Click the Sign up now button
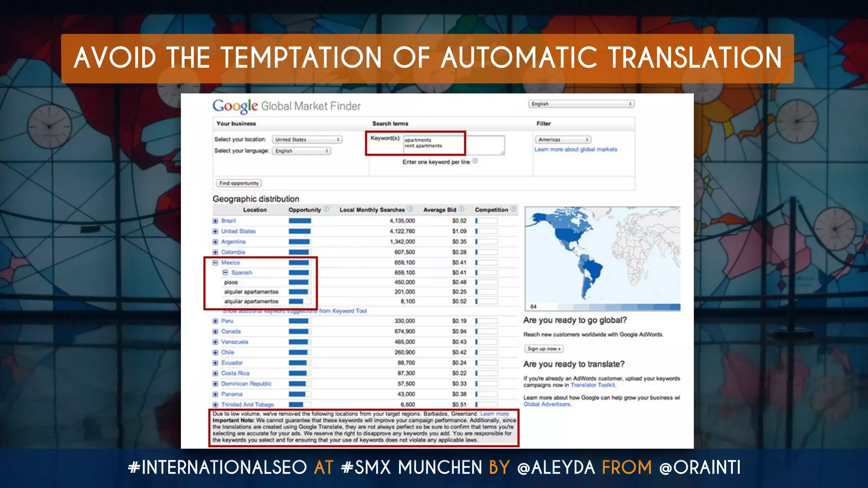The height and width of the screenshot is (488, 868). click(544, 349)
